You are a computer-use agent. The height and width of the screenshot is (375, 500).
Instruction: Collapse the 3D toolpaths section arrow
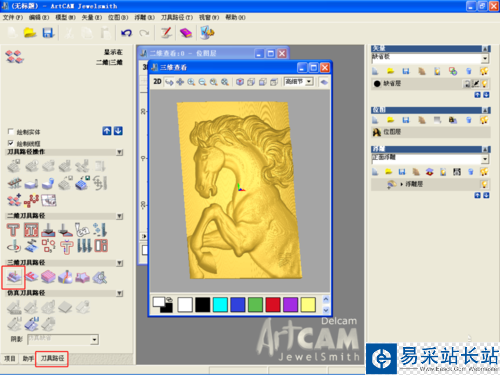pos(120,263)
